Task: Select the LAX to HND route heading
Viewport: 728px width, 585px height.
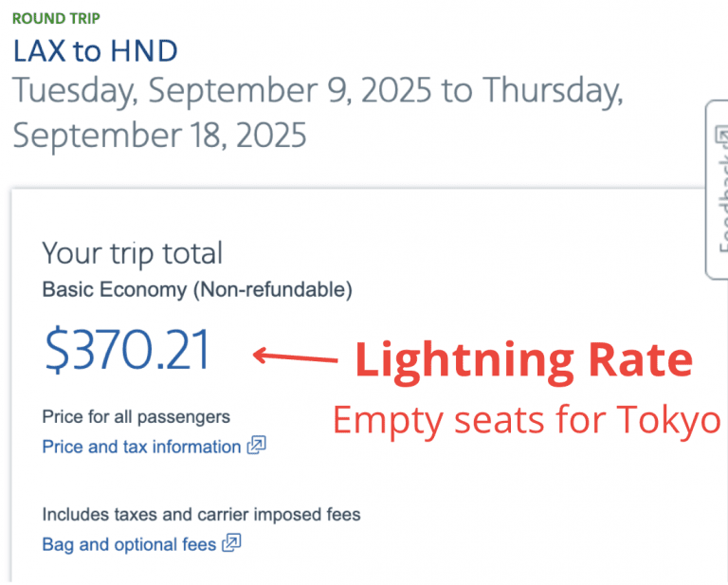Action: [95, 50]
